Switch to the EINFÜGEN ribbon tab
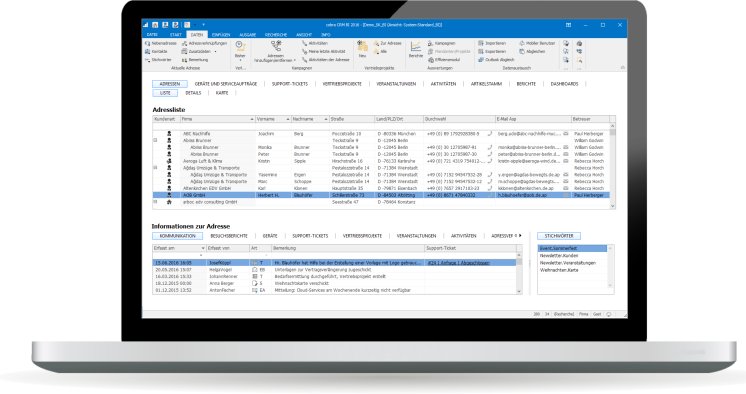 pos(221,35)
